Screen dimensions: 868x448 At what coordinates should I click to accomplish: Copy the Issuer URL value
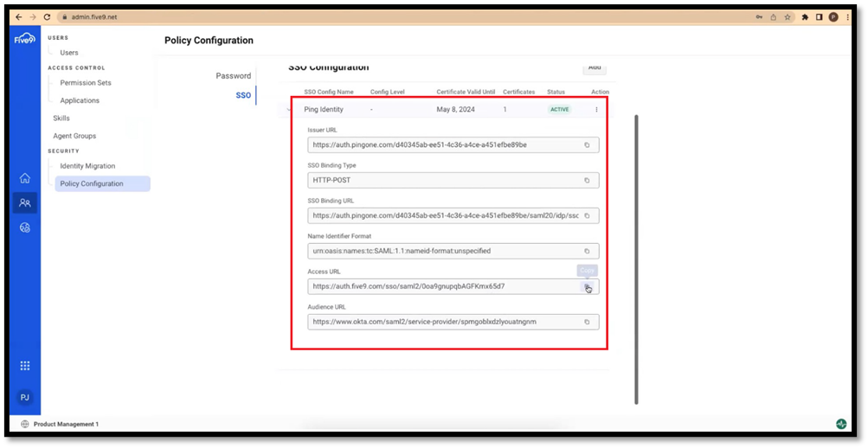click(587, 145)
